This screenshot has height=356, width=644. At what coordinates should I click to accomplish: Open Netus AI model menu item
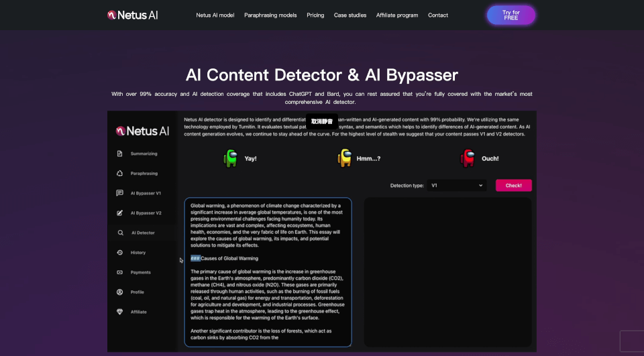(215, 15)
